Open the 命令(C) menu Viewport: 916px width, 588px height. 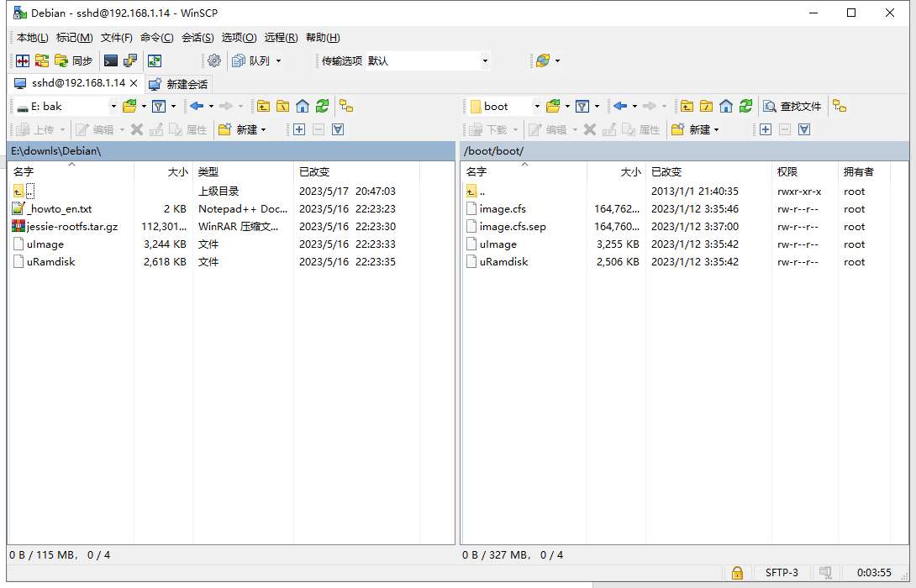pos(157,38)
